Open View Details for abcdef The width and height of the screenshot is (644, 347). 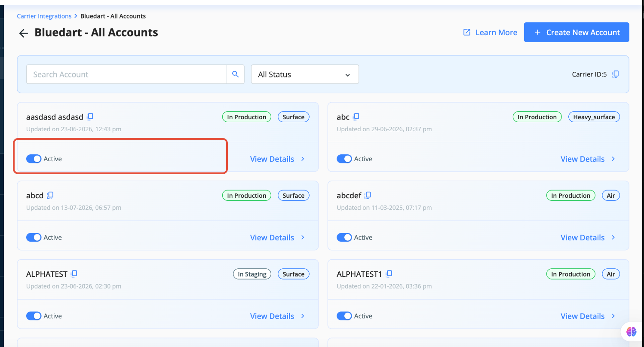588,237
